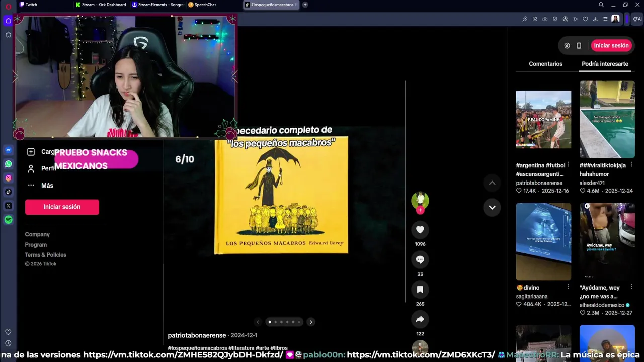This screenshot has height=362, width=644.
Task: Click the Los Pequeños Macabros book image
Action: pyautogui.click(x=281, y=195)
